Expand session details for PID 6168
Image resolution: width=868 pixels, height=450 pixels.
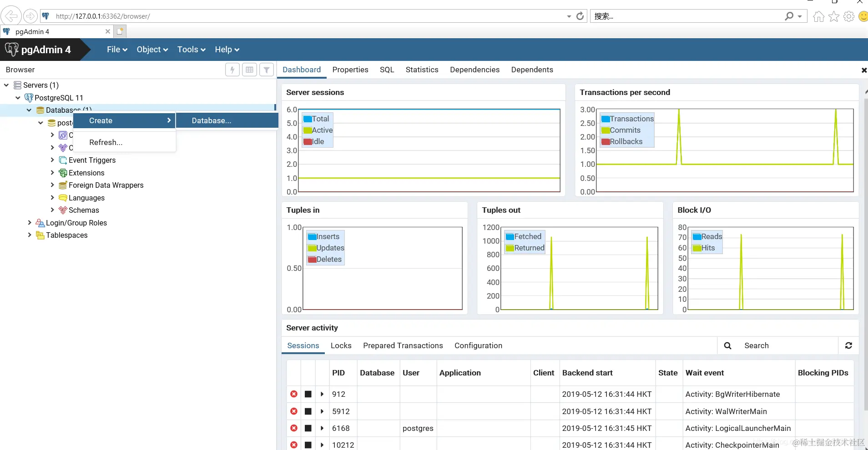pos(322,428)
